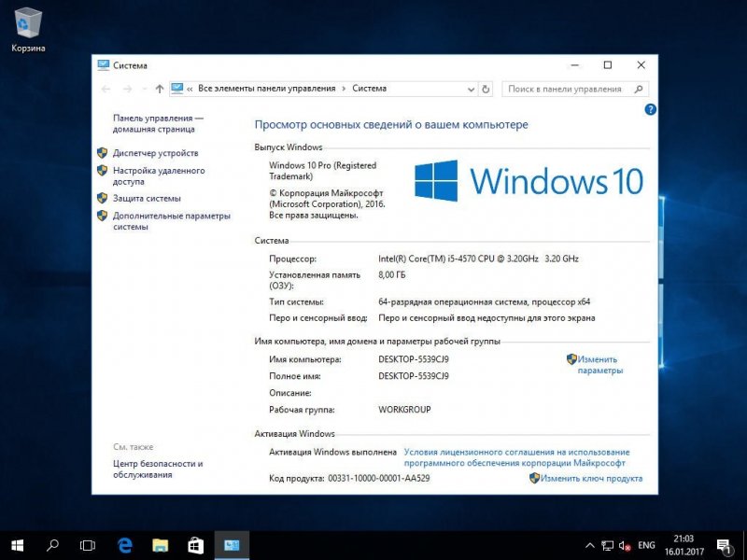Click the muted volume tray icon
The image size is (747, 560).
pos(625,546)
